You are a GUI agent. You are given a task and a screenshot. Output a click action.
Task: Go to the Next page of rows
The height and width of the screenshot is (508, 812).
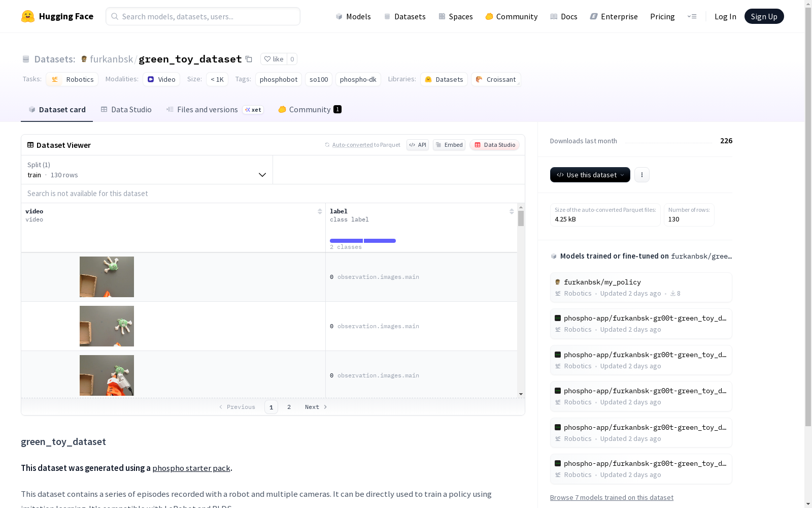[x=316, y=407]
